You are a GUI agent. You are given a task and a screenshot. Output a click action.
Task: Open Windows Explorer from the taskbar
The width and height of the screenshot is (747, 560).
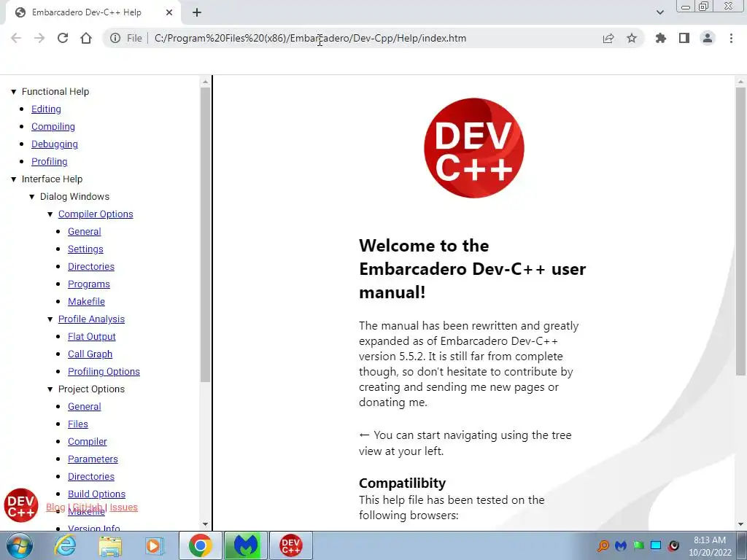tap(110, 545)
